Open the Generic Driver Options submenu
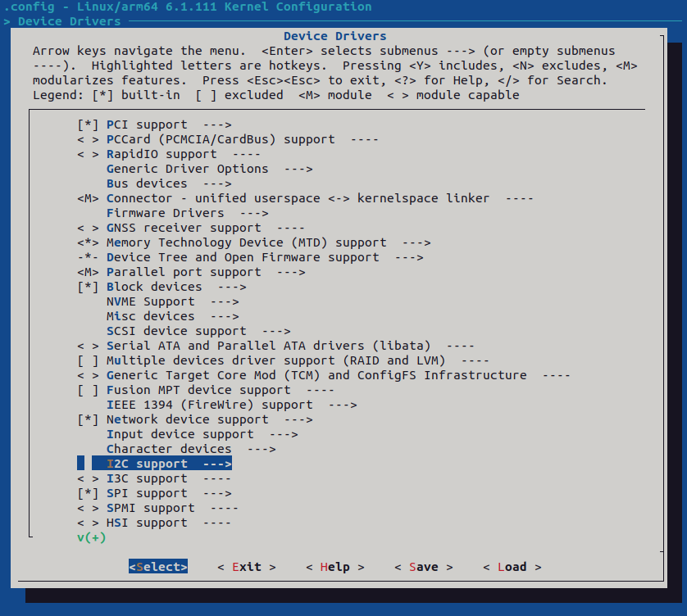This screenshot has width=687, height=616. [209, 169]
